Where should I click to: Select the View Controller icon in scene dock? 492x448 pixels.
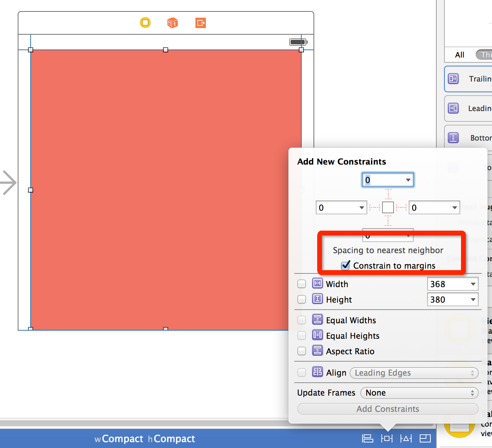point(145,23)
